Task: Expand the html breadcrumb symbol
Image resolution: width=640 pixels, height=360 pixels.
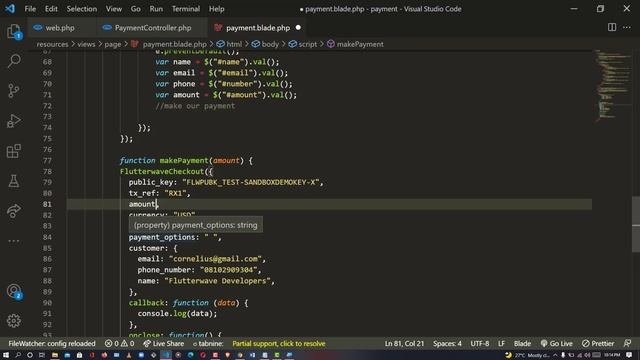Action: (x=229, y=44)
